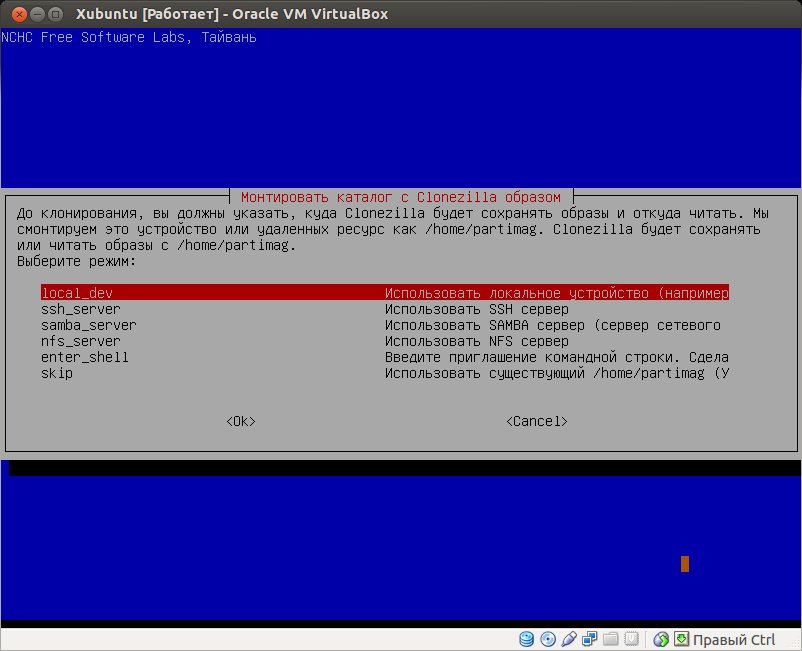Maximize the VirtualBox window
Viewport: 802px width, 651px height.
click(x=55, y=14)
